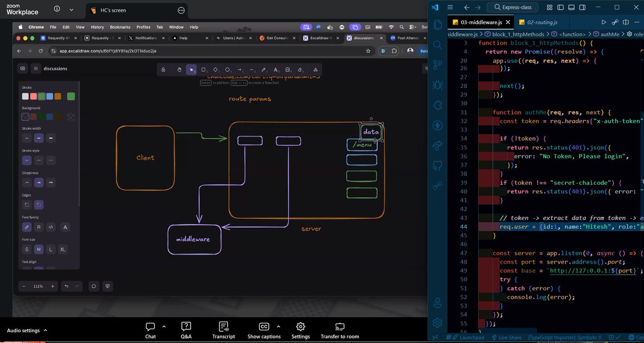
Task: Select the Line tool in Excalidraw
Action: (x=252, y=70)
